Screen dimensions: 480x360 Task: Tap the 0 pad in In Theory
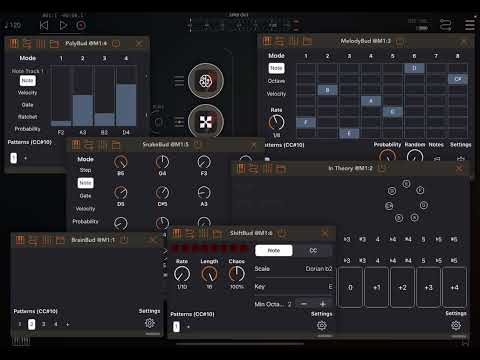(x=350, y=287)
